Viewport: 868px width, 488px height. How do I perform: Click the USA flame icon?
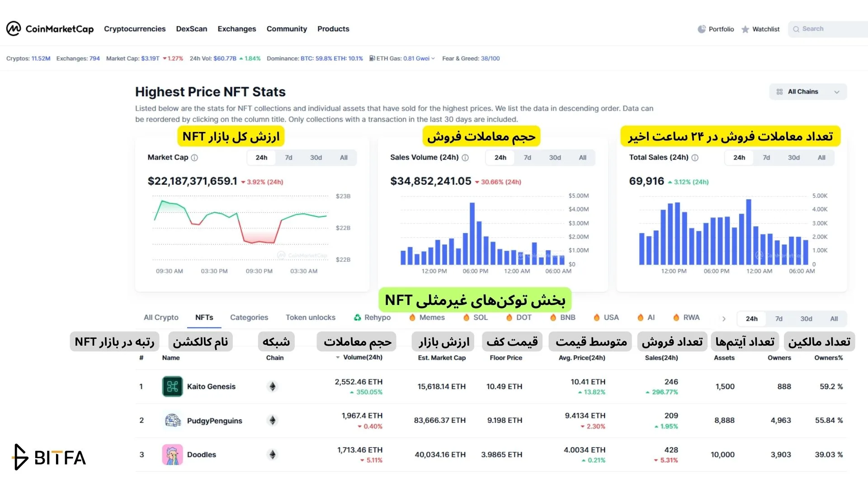pos(596,318)
